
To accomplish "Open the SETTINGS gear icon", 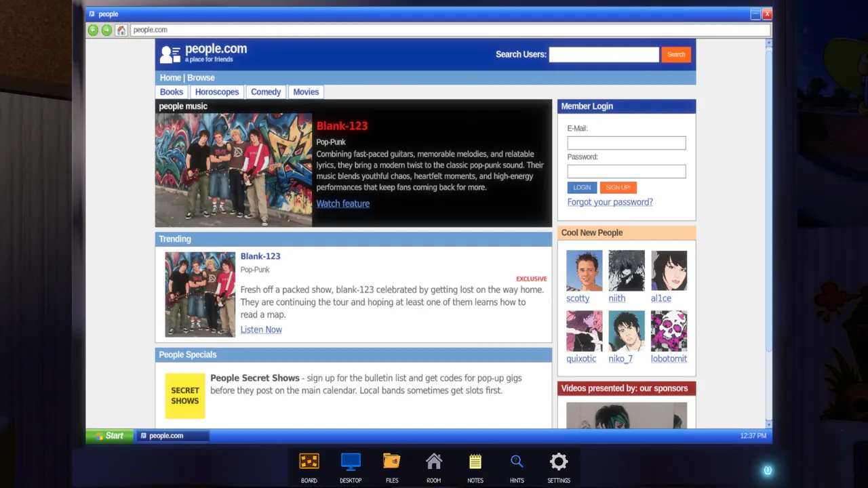I will pos(559,462).
